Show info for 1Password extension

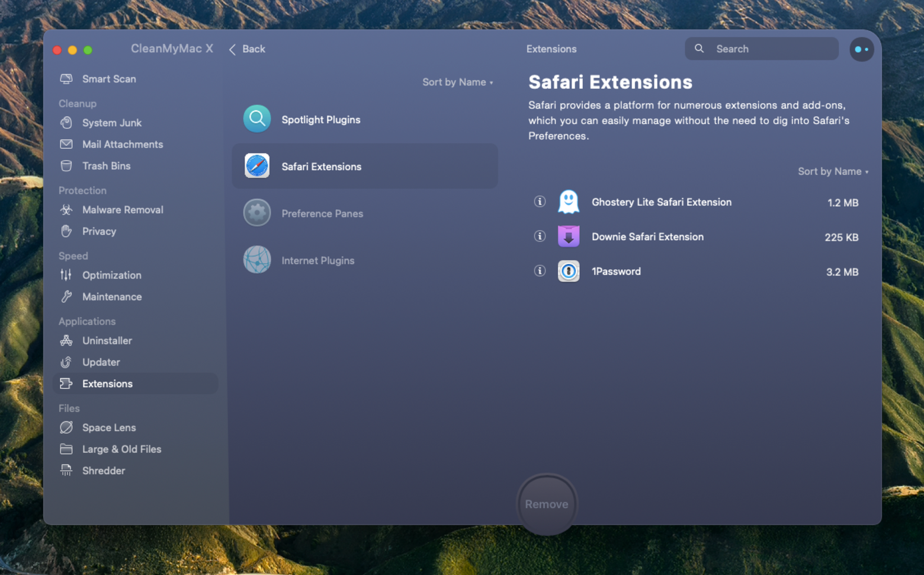click(540, 271)
